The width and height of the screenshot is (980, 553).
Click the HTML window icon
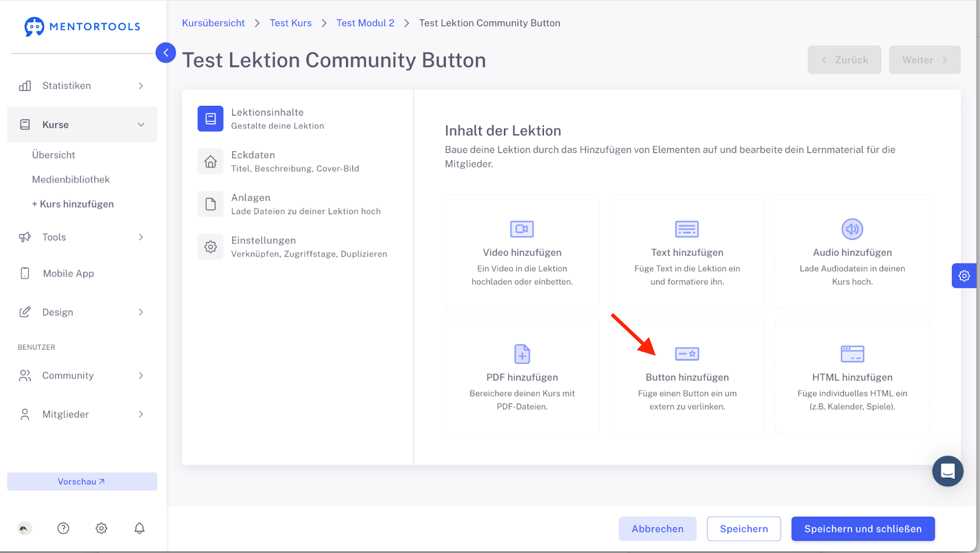tap(852, 354)
